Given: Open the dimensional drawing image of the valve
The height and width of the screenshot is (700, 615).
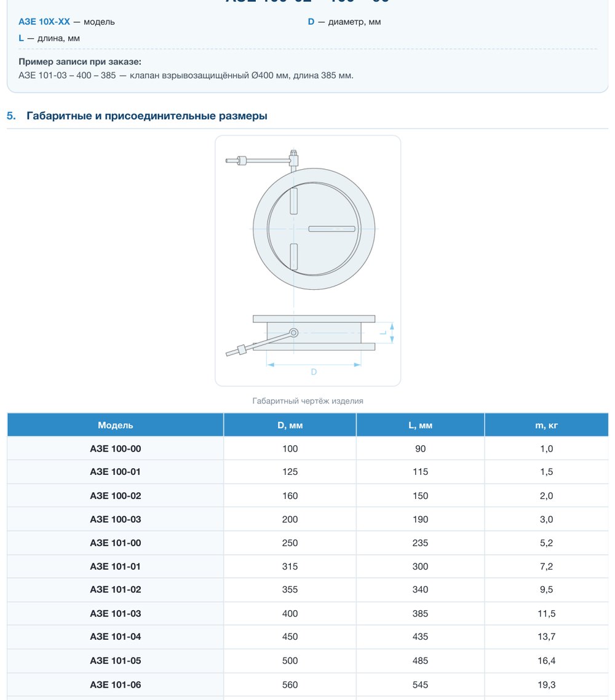Looking at the screenshot, I should 308,261.
